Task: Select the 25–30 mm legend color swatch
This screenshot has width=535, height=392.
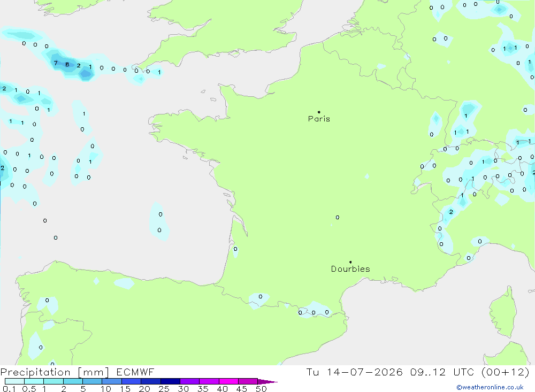Action: [170, 381]
